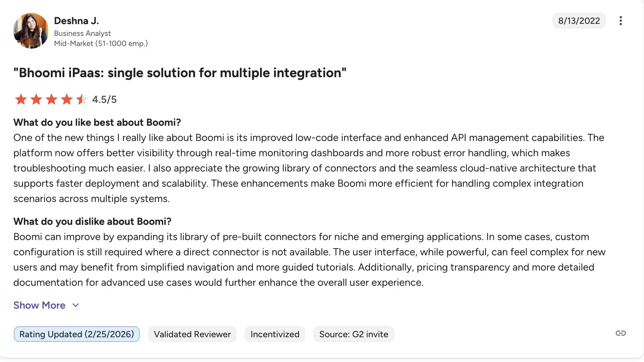Screen dimensions: 644x362
Task: Click the half-filled fifth rating star
Action: coord(82,99)
